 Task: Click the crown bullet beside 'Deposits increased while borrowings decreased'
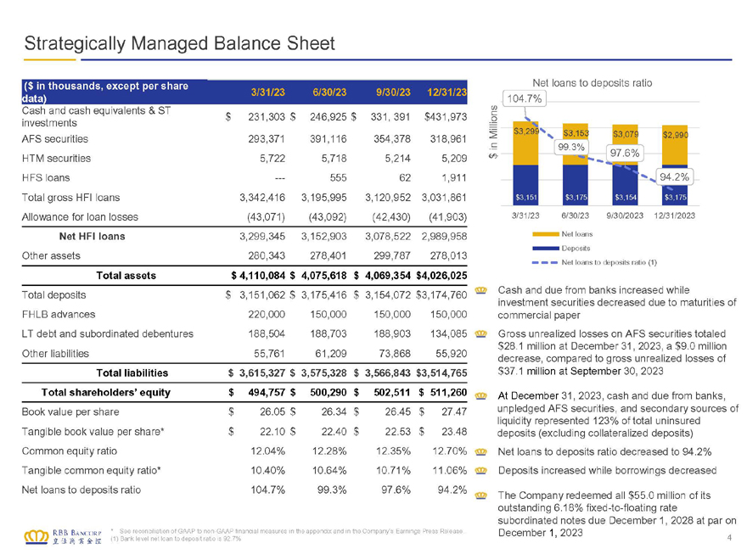(x=481, y=470)
